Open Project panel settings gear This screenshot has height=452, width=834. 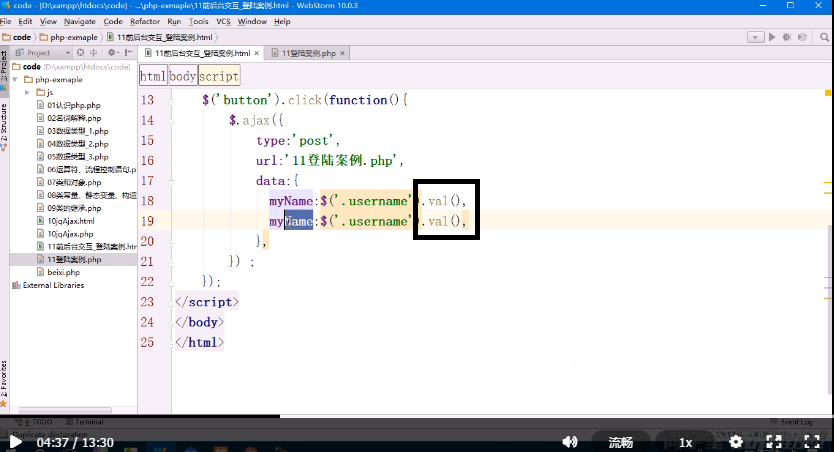click(x=112, y=53)
